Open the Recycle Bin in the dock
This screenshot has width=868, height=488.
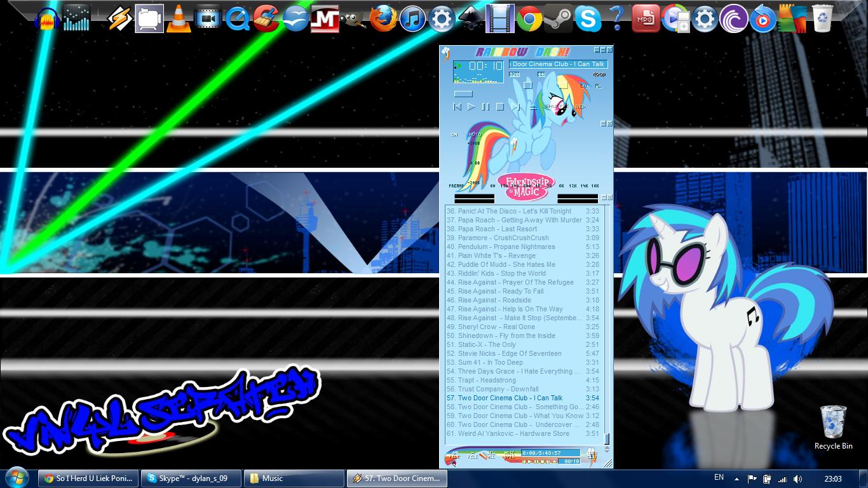[823, 19]
